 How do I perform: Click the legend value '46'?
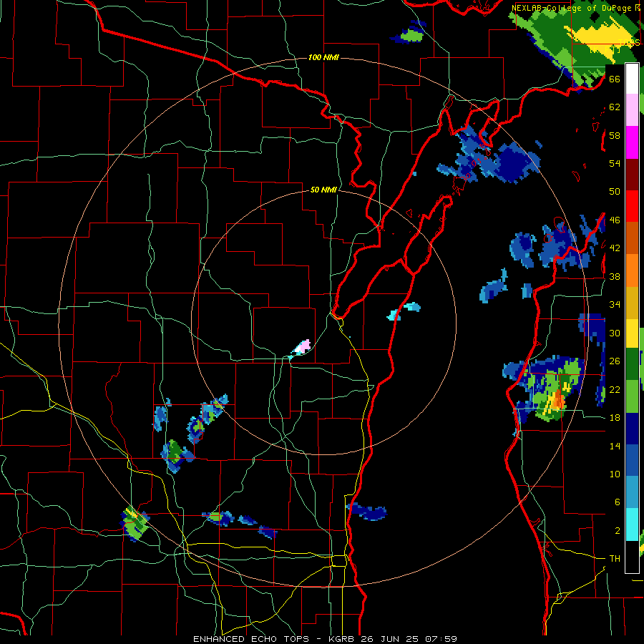pyautogui.click(x=615, y=220)
